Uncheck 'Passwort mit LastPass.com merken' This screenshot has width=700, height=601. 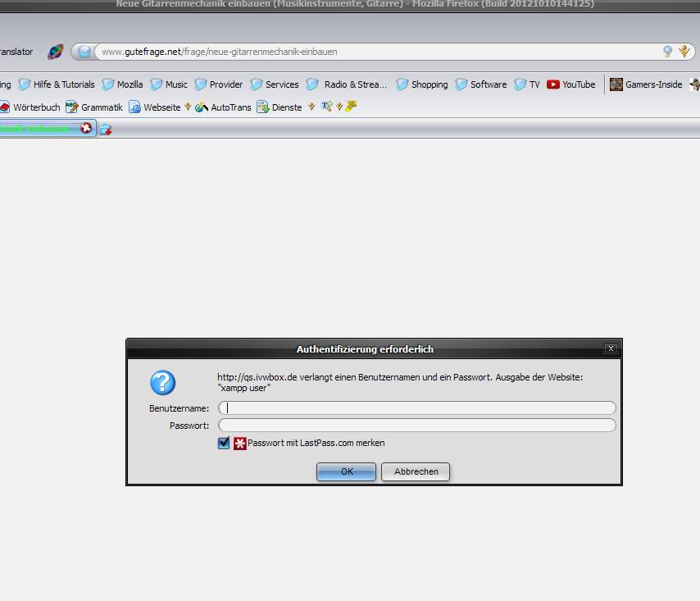click(223, 443)
